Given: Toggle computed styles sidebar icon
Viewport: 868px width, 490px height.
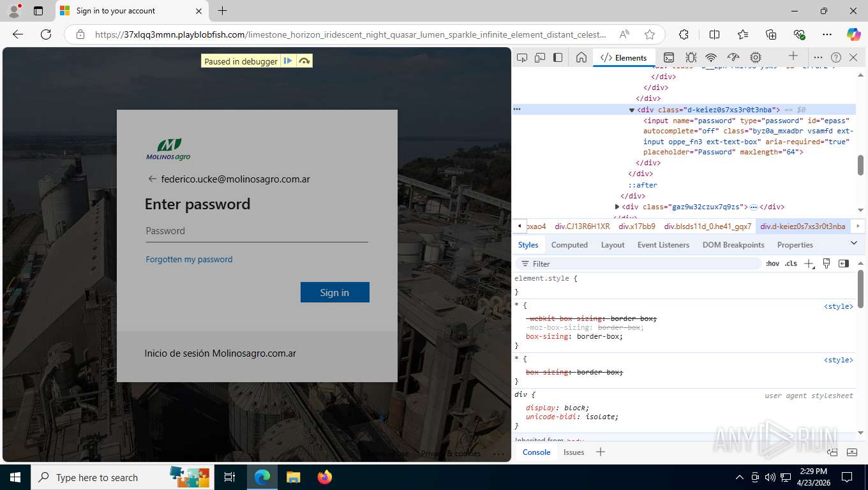Looking at the screenshot, I should click(844, 264).
